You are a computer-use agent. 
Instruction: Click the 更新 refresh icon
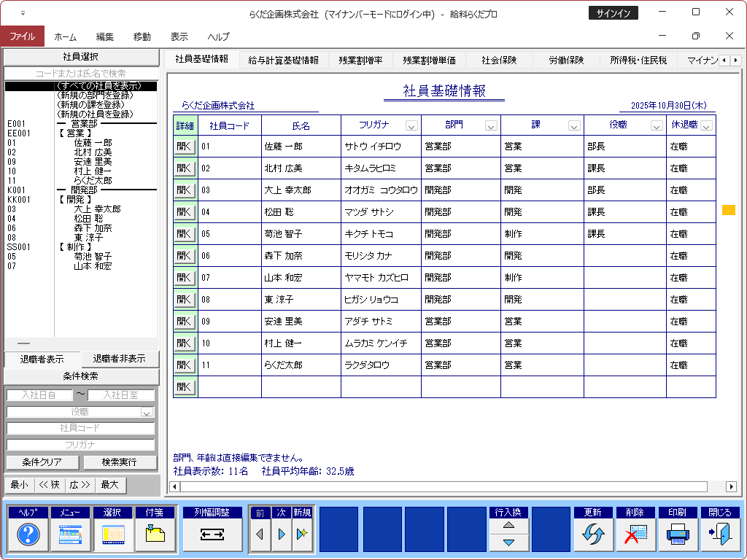coord(593,534)
